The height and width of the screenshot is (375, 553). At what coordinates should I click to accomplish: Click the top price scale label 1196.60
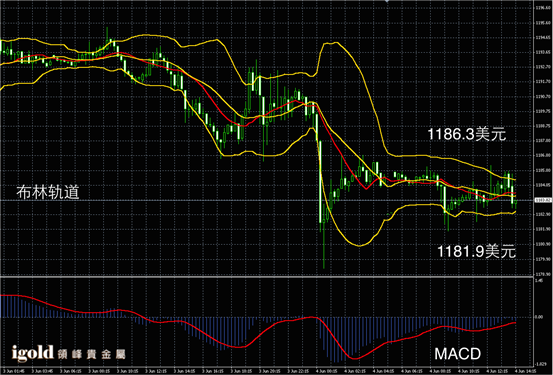(542, 8)
